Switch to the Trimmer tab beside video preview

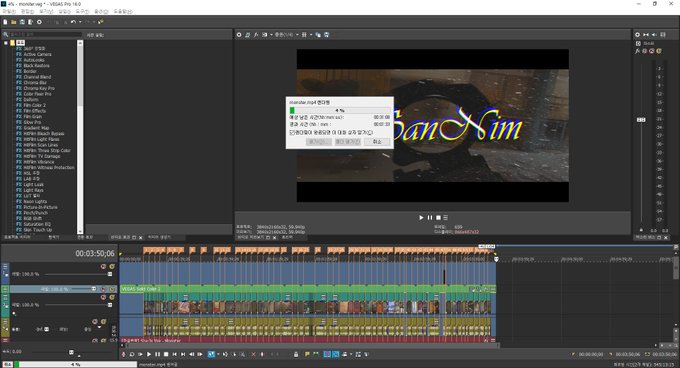pyautogui.click(x=287, y=238)
